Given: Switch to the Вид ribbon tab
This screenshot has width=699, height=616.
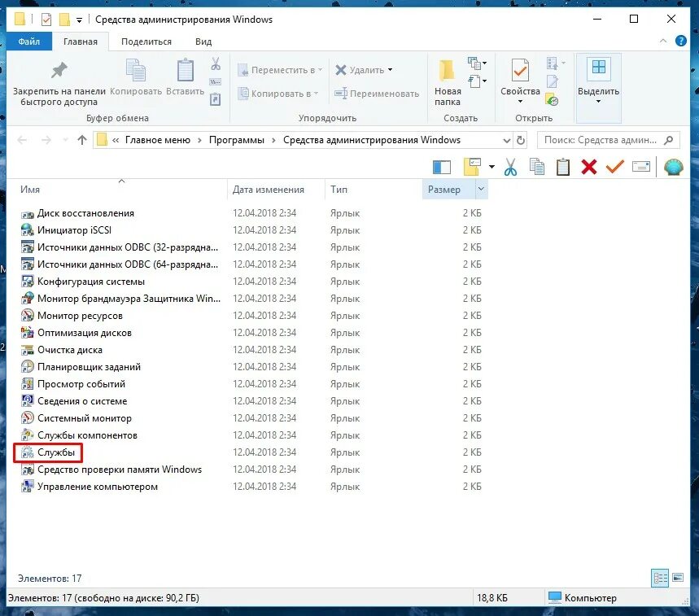Looking at the screenshot, I should [203, 42].
